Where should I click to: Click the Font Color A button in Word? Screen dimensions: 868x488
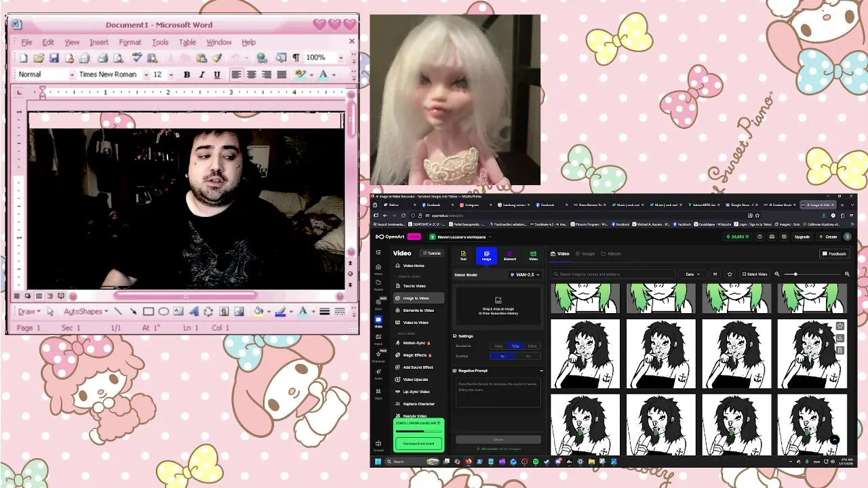click(324, 75)
